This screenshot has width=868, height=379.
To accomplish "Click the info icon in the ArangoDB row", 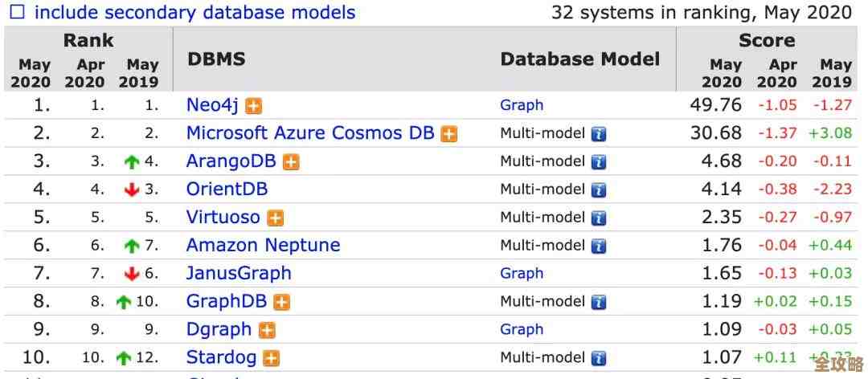I will click(x=599, y=162).
